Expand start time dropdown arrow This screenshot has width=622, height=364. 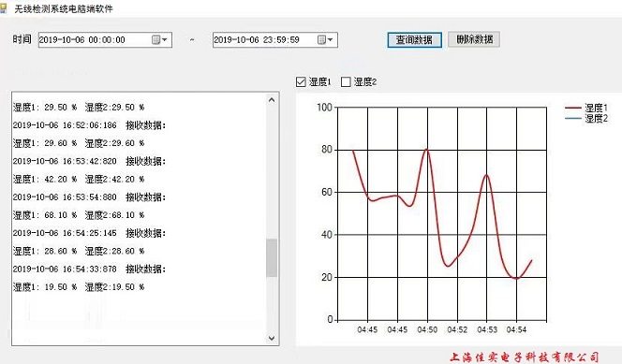165,39
